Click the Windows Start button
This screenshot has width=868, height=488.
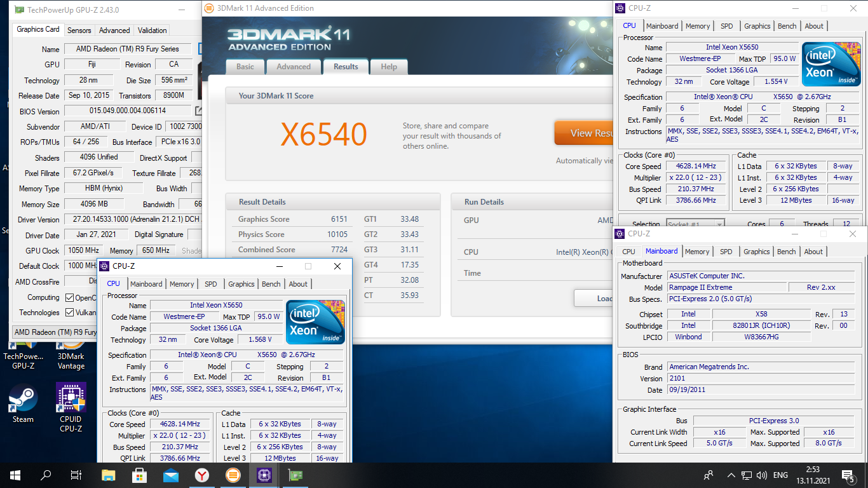click(x=15, y=475)
